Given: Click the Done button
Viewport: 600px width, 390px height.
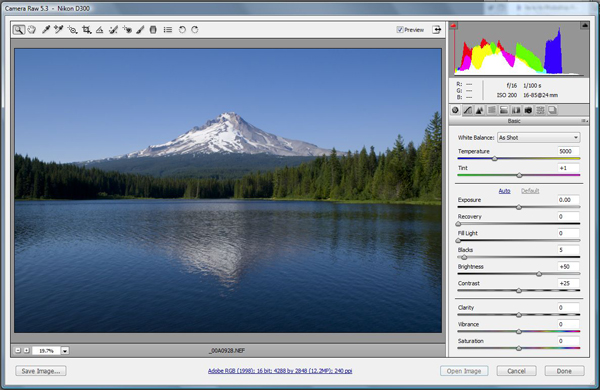Looking at the screenshot, I should click(564, 371).
